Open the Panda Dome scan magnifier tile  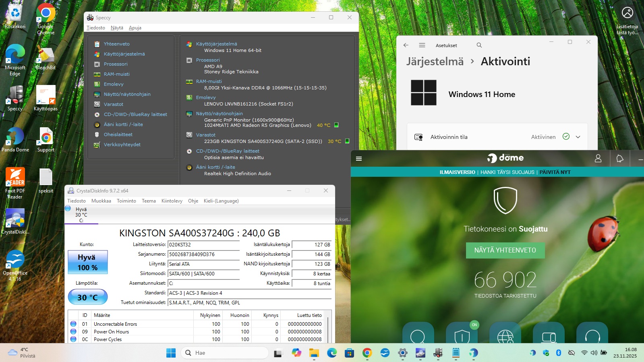point(418,335)
